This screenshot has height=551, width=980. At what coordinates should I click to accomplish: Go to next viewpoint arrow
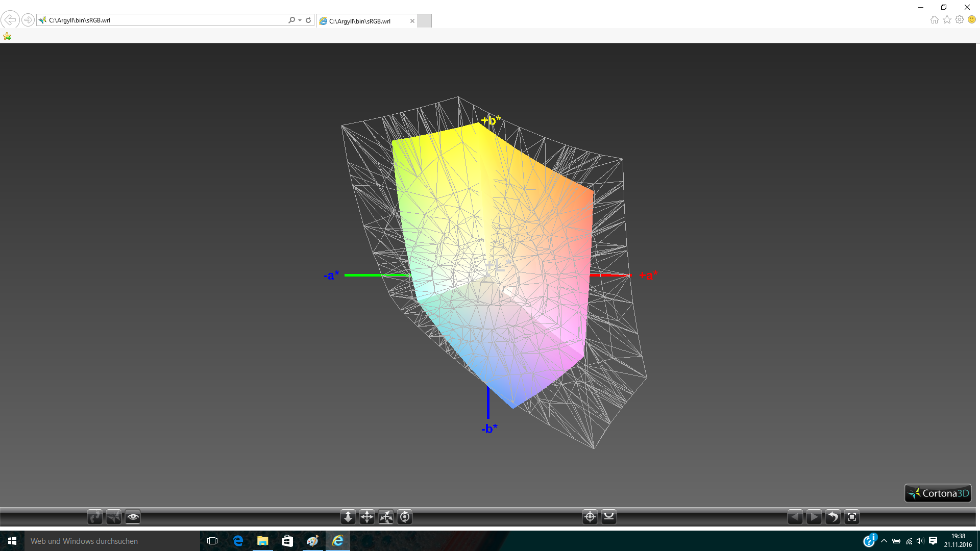tap(814, 517)
